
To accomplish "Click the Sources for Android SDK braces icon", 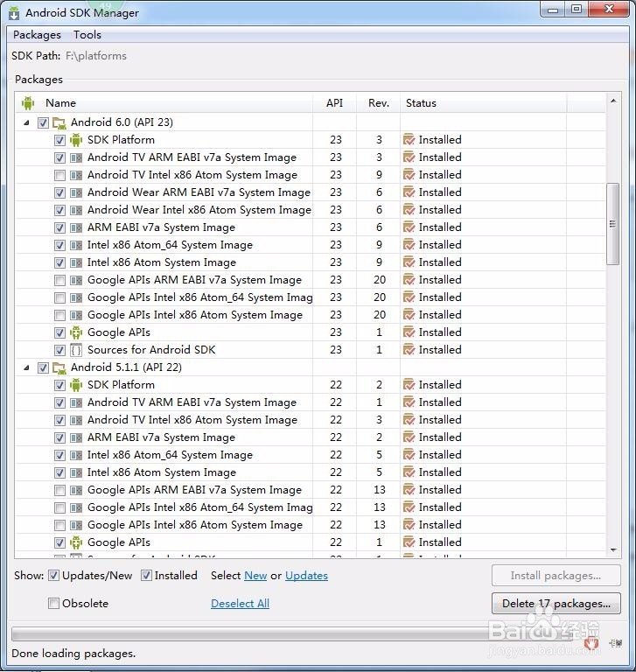I will (76, 350).
